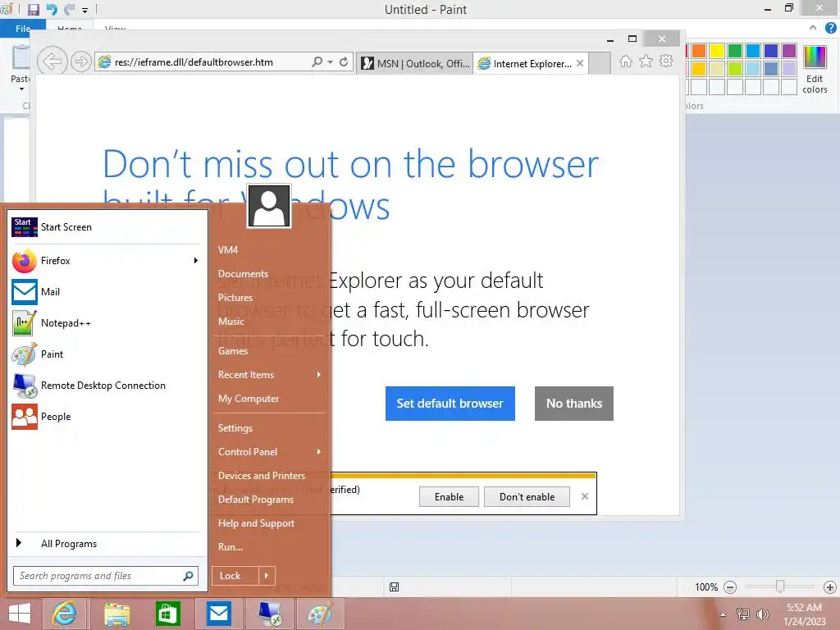The width and height of the screenshot is (840, 630).
Task: Open Games from Start menu
Action: click(x=233, y=351)
